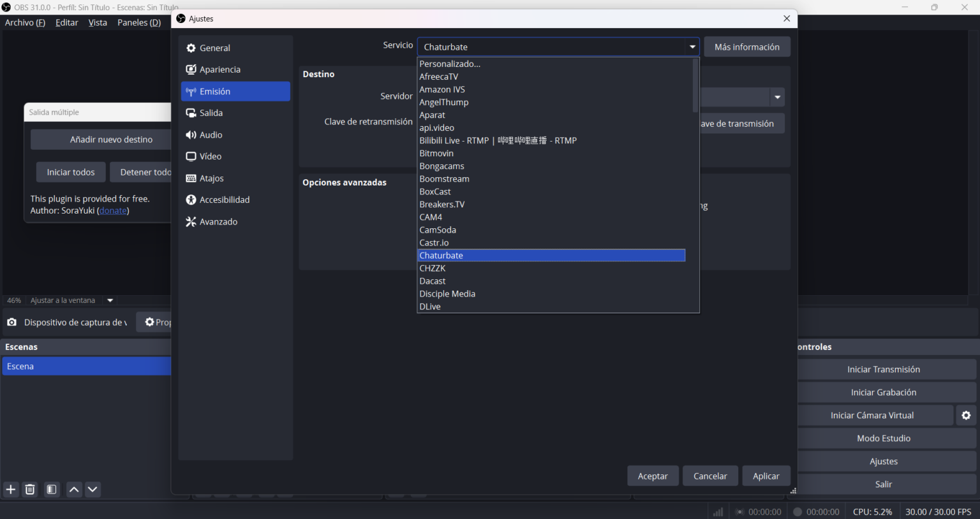Viewport: 980px width, 519px height.
Task: Follow the donate link
Action: pos(113,211)
